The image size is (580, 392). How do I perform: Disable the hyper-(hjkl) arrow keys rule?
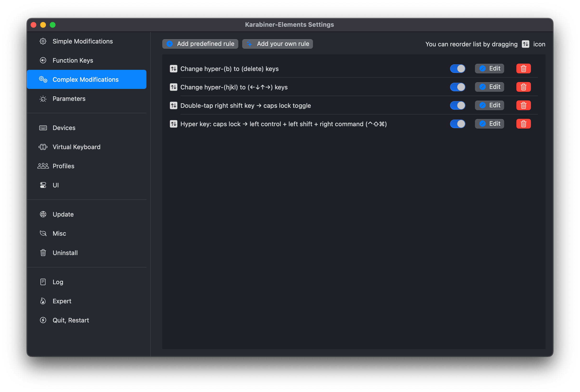click(458, 87)
